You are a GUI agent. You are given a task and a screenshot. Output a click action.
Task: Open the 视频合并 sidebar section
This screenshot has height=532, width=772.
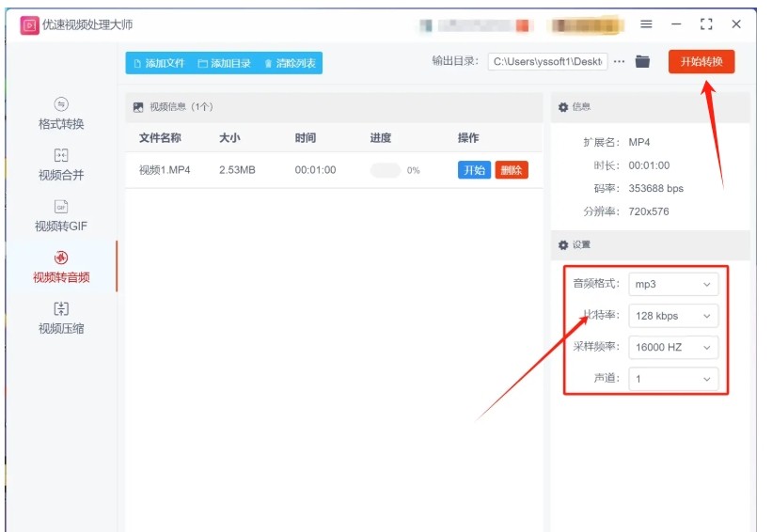pyautogui.click(x=61, y=155)
